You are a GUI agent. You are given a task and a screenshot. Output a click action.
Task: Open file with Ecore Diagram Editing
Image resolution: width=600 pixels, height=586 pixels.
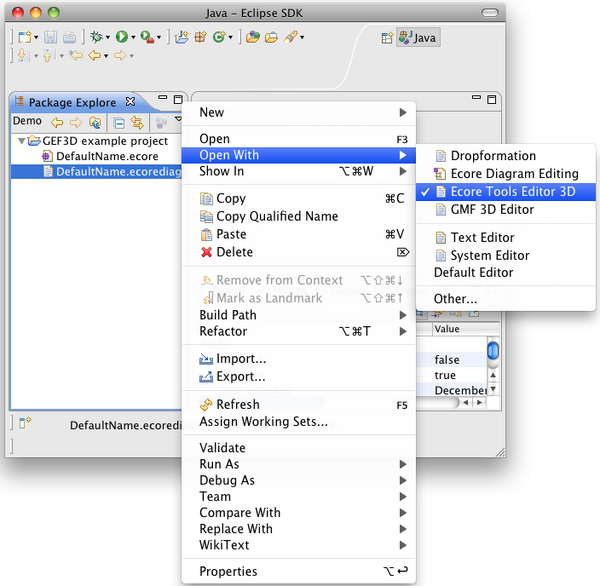(x=506, y=173)
